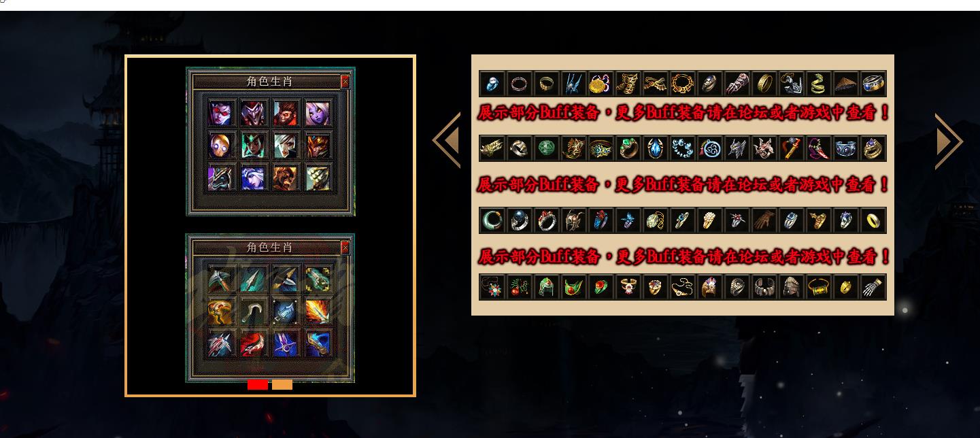
Task: Click the skeleton hand glove icon
Action: [873, 287]
